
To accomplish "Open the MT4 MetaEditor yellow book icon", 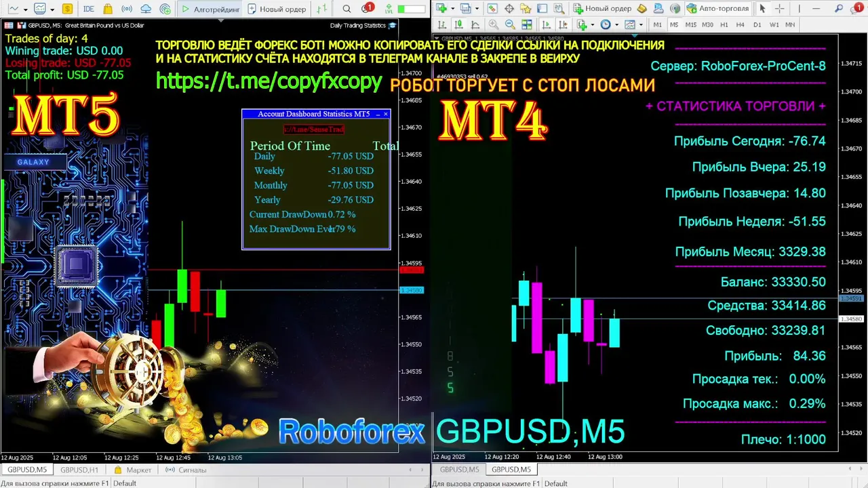I will coord(642,9).
